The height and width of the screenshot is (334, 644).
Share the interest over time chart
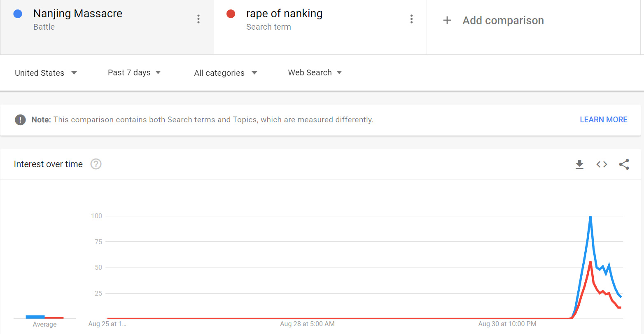point(624,164)
